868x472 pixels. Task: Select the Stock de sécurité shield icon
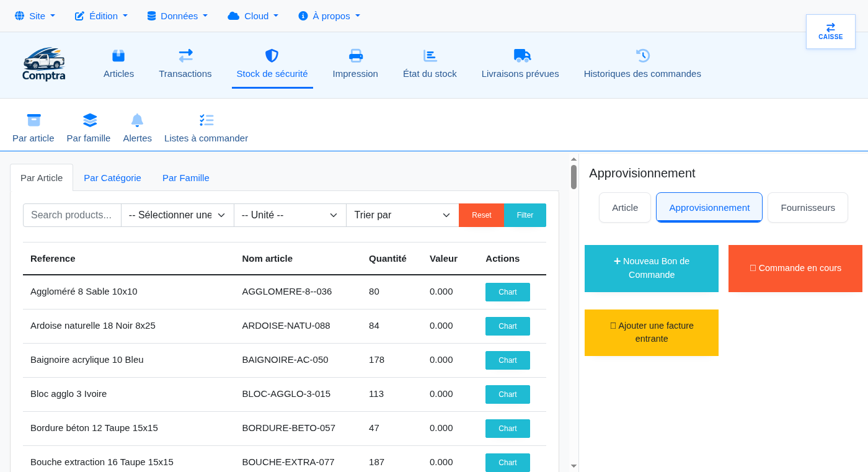point(272,56)
